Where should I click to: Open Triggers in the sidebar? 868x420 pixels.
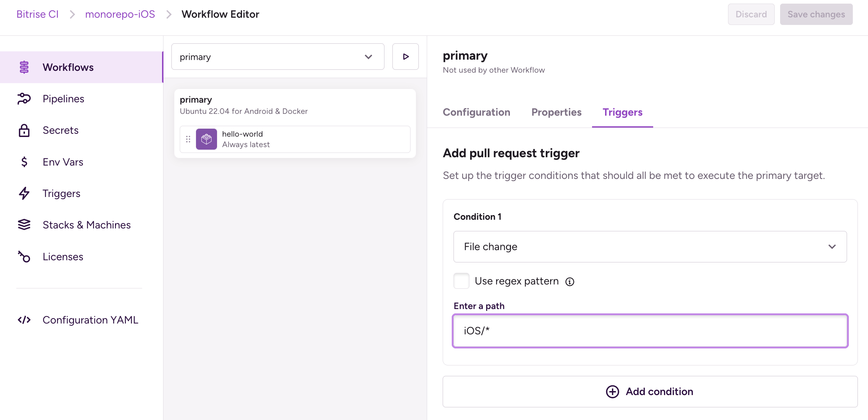click(81, 193)
